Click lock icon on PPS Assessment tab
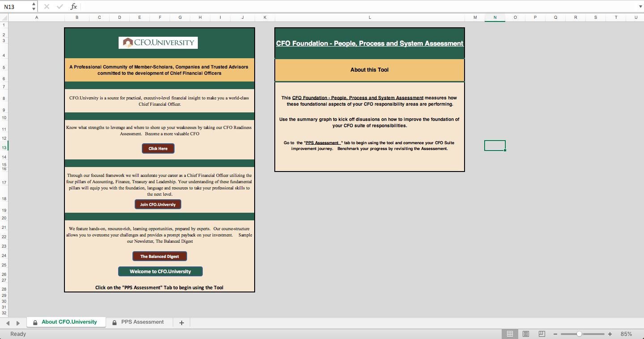The image size is (644, 339). [115, 322]
